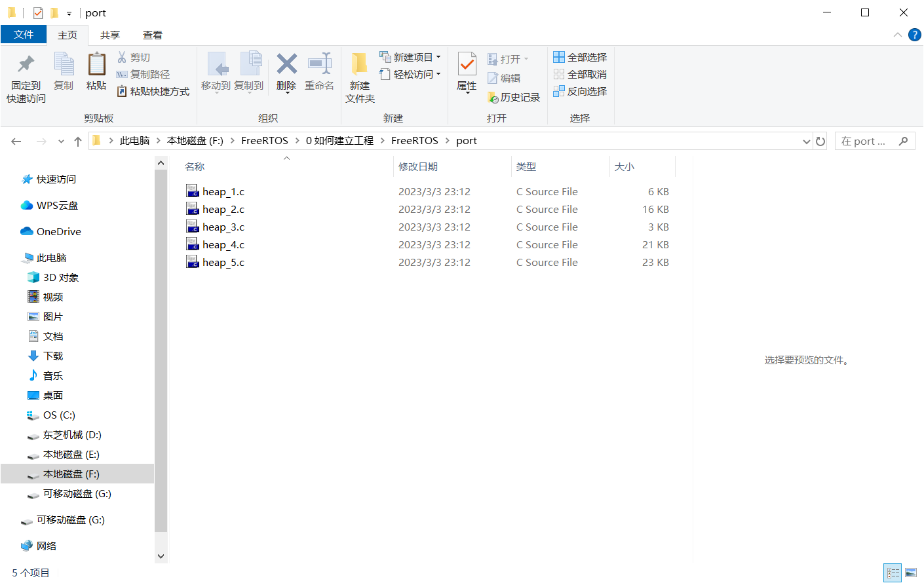Sort by Date modified (修改日期) column
Image resolution: width=924 pixels, height=583 pixels.
coord(452,167)
